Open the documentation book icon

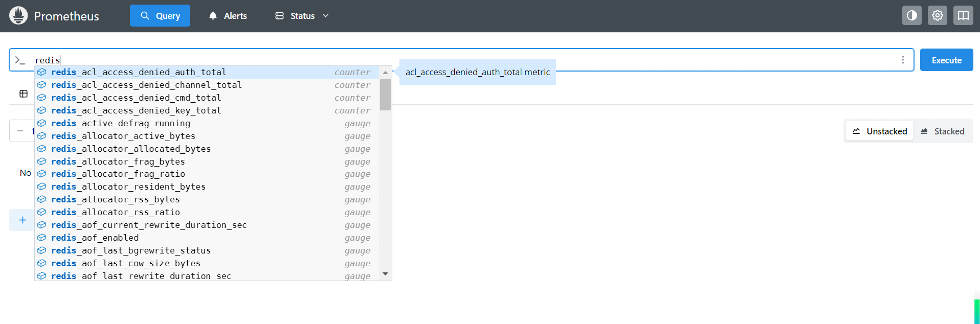point(963,15)
